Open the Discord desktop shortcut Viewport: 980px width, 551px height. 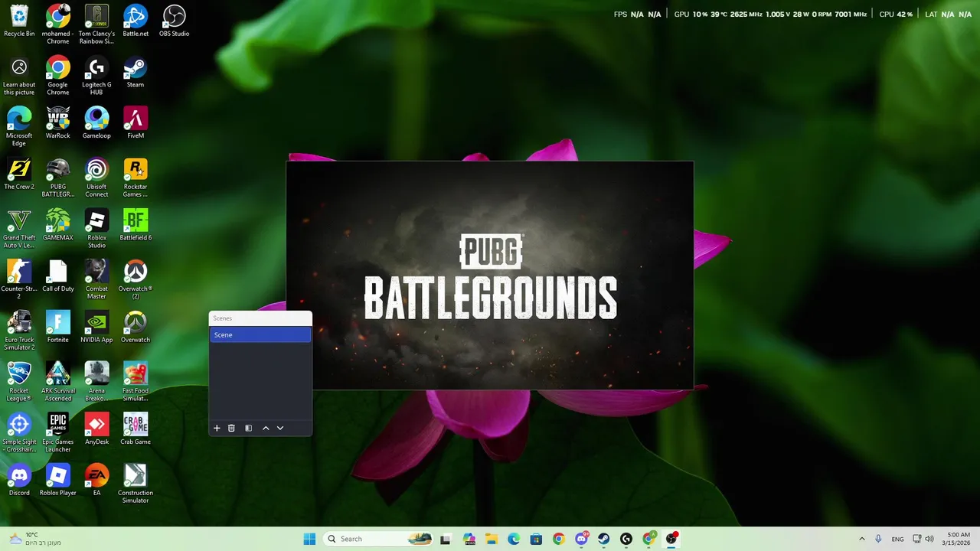pyautogui.click(x=19, y=480)
